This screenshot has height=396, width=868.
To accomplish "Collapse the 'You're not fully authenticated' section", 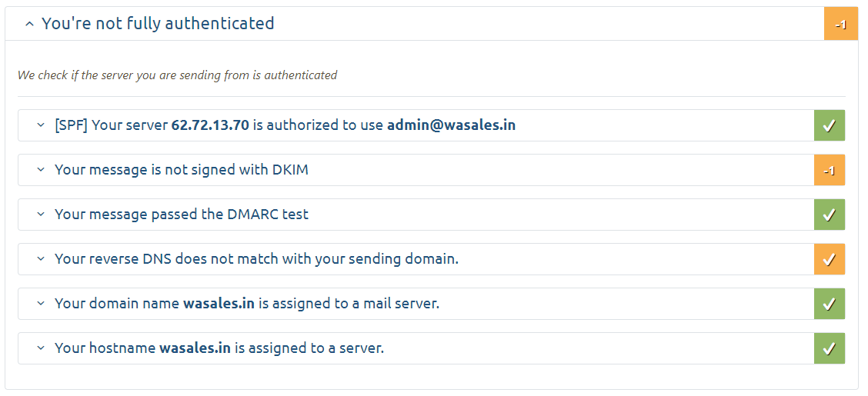I will 29,24.
